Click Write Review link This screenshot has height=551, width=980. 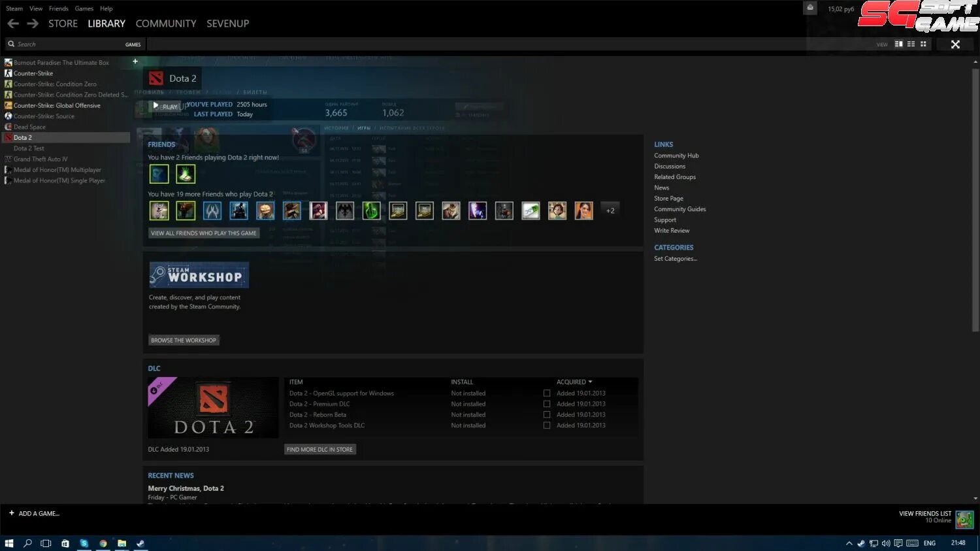[x=672, y=231]
